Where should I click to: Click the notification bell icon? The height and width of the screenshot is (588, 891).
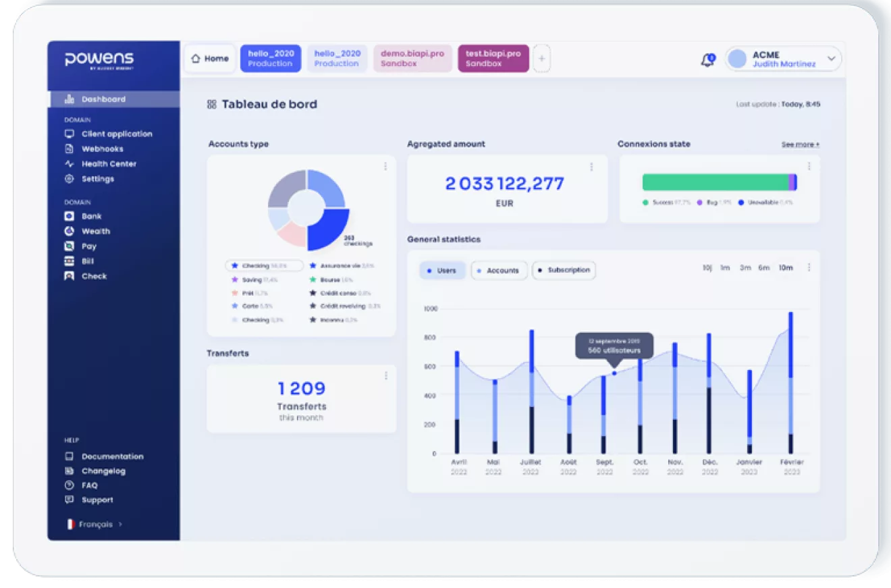click(x=707, y=60)
